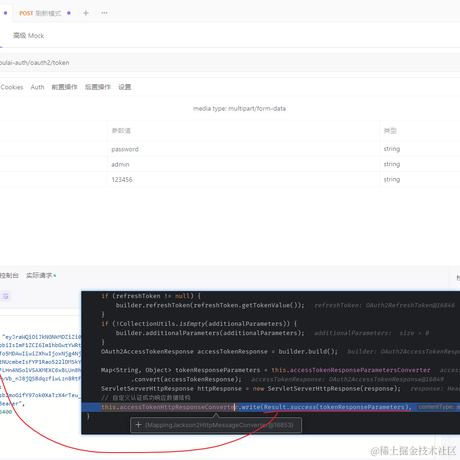Screen dimensions: 460x460
Task: Switch to the POST 刷新模式 tab
Action: [40, 13]
